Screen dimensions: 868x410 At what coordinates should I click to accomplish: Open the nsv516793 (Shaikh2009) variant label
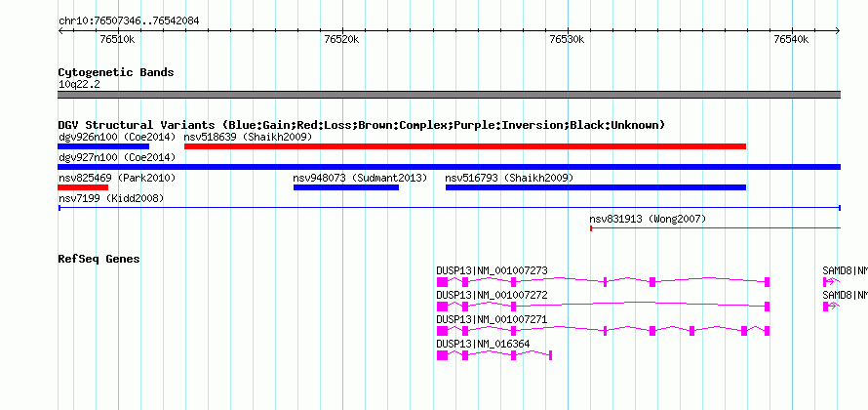pyautogui.click(x=509, y=178)
